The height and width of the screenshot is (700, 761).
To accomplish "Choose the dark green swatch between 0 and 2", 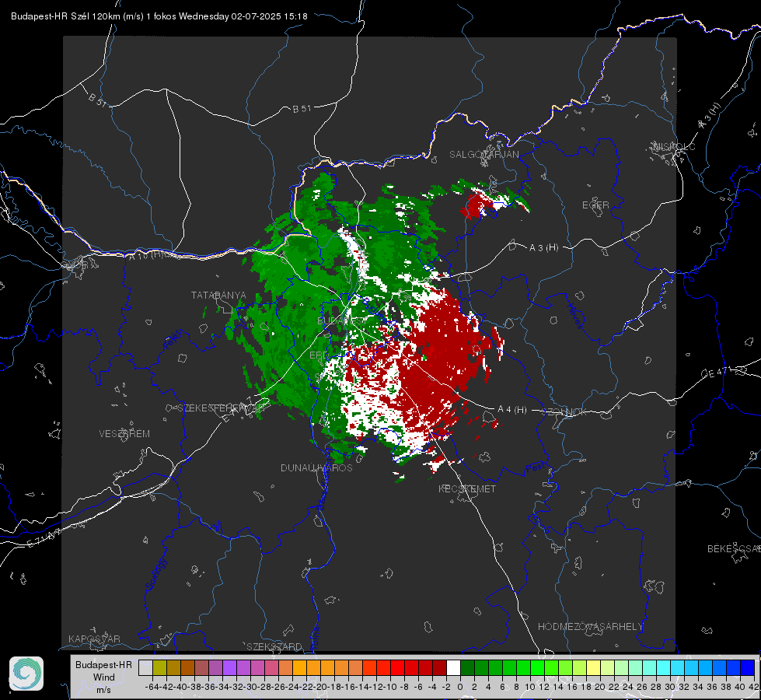I will click(x=467, y=667).
